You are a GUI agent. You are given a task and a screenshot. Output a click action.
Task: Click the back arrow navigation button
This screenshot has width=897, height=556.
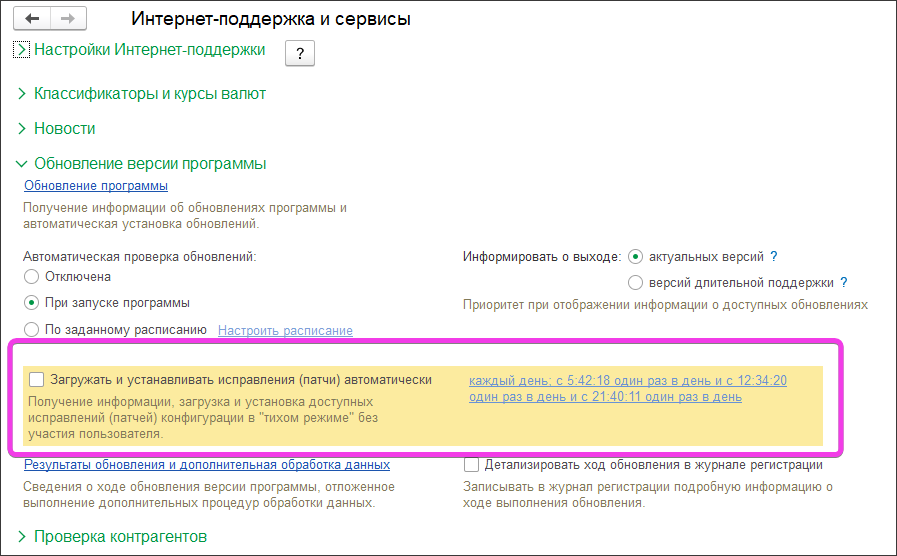[x=33, y=19]
